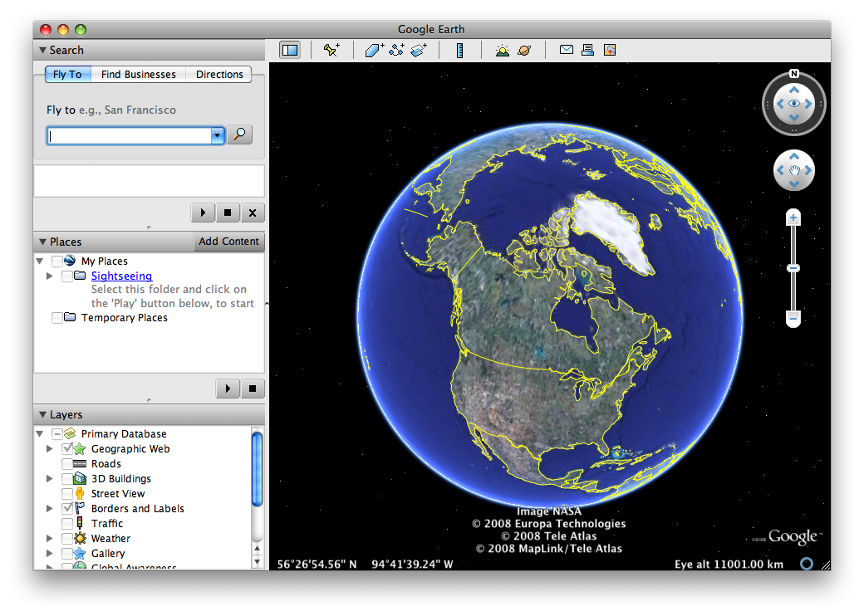Check the Street View layer box
Screen dimensions: 864x616
point(67,494)
